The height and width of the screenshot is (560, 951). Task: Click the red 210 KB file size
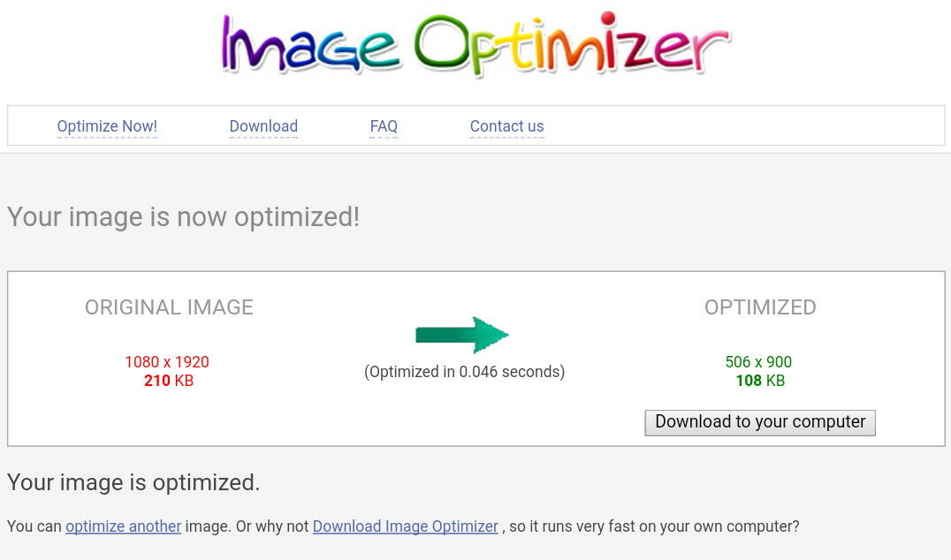(169, 381)
